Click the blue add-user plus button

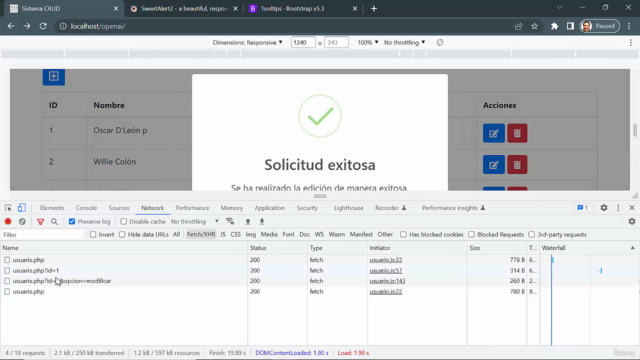tap(53, 76)
